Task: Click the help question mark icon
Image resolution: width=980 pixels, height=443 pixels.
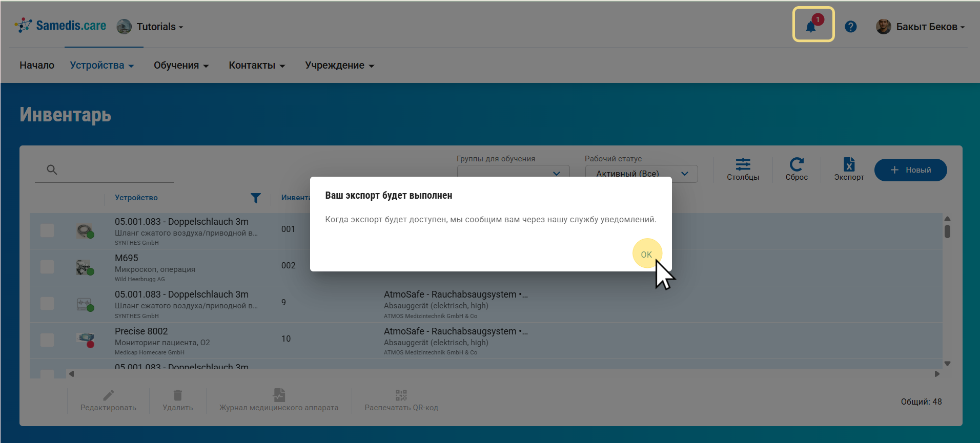Action: 850,27
